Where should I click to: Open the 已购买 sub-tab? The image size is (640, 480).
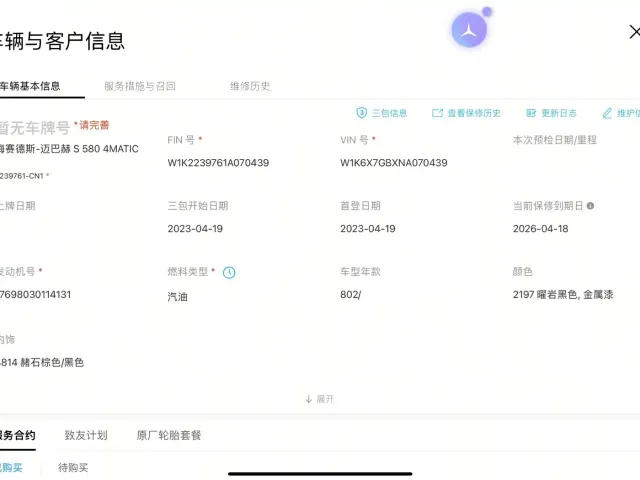(11, 467)
